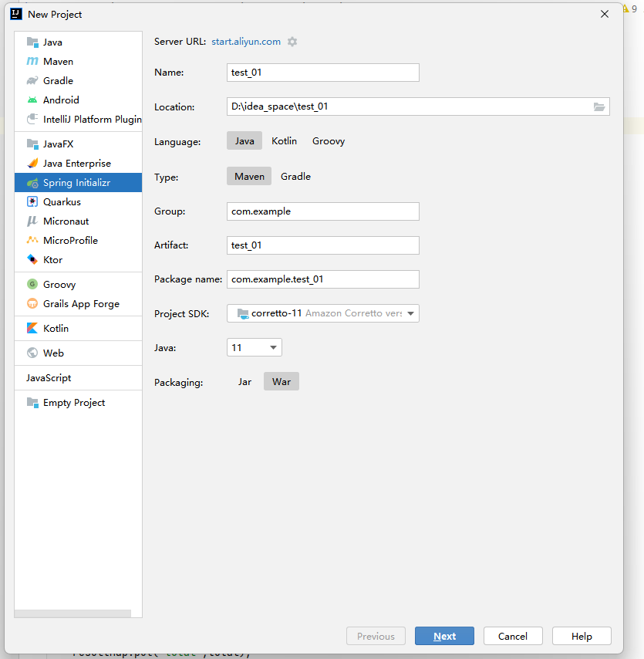
Task: Select Java as the language
Action: (244, 140)
